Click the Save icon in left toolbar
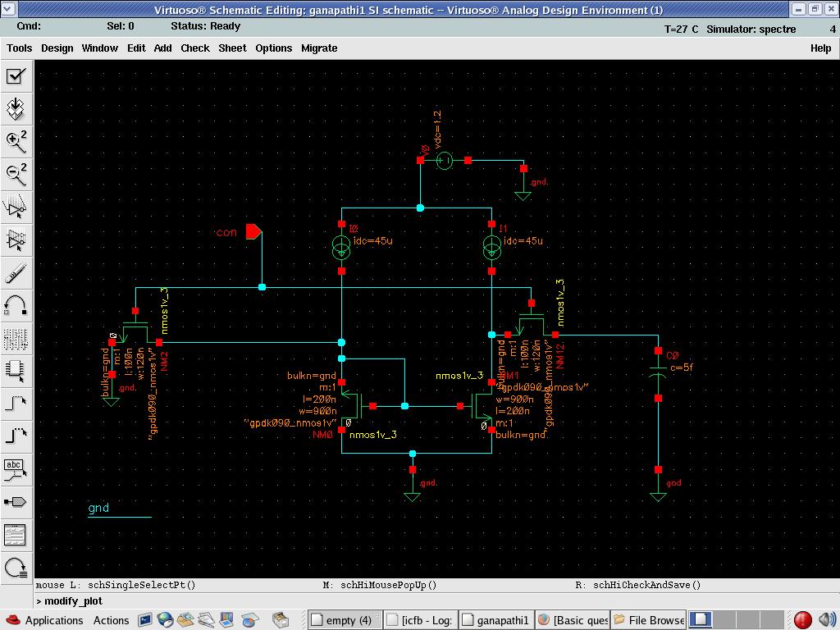The image size is (840, 630). click(x=16, y=108)
